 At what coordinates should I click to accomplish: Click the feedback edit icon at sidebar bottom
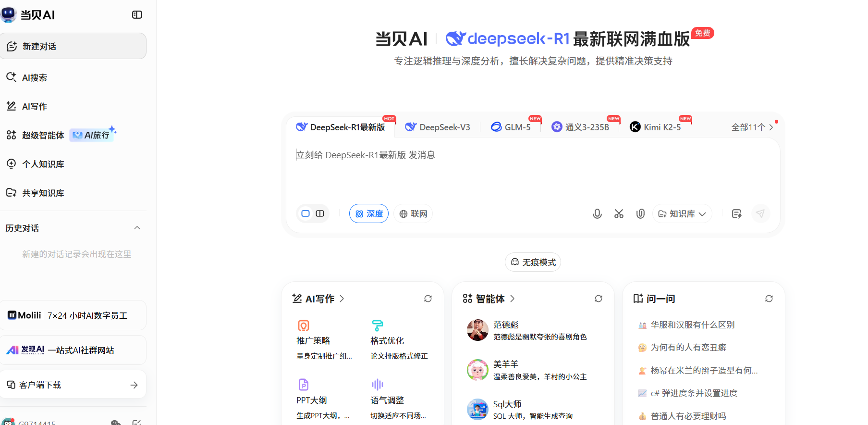click(x=137, y=423)
